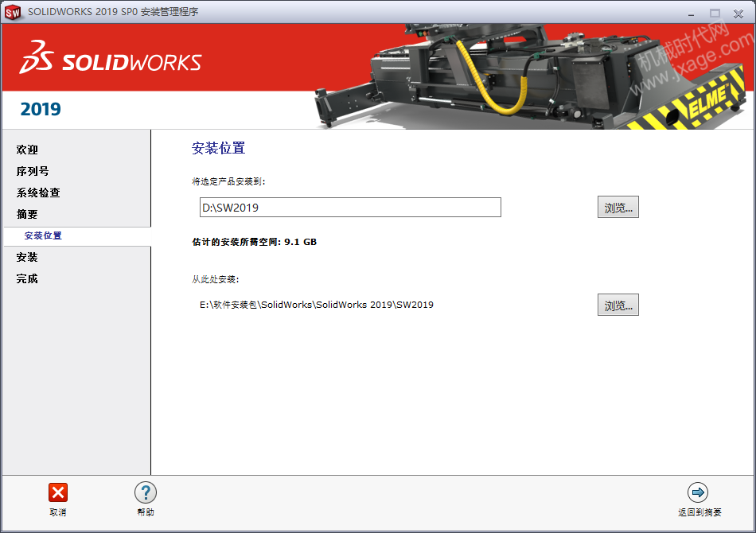Click the 2019 version text in the banner
756x533 pixels.
(x=41, y=109)
